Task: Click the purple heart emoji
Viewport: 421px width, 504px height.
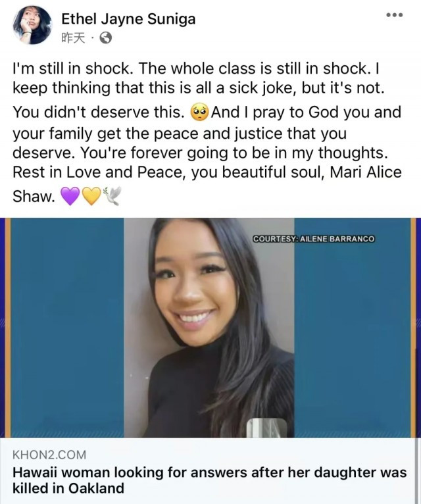Action: (70, 196)
